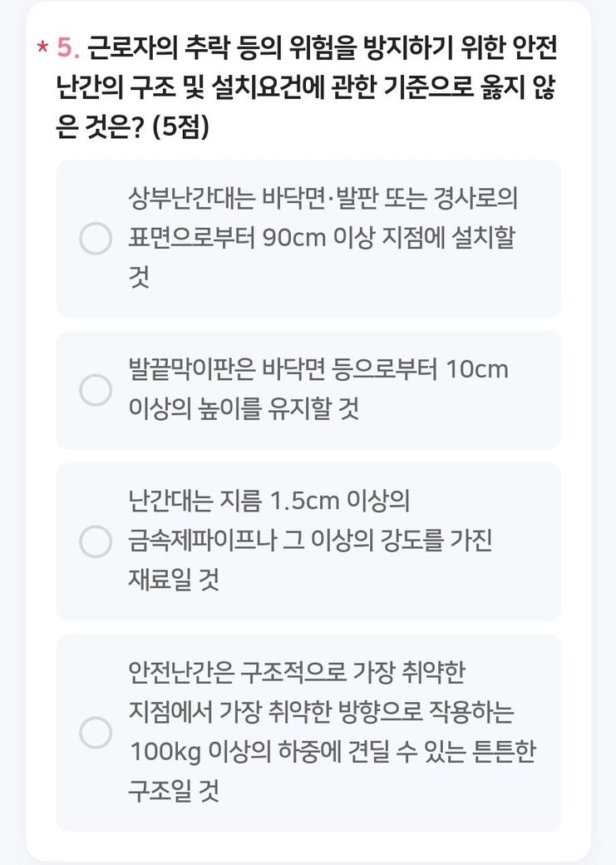
Task: Click the answer text starting with 난간대는 지름
Action: [x=270, y=502]
